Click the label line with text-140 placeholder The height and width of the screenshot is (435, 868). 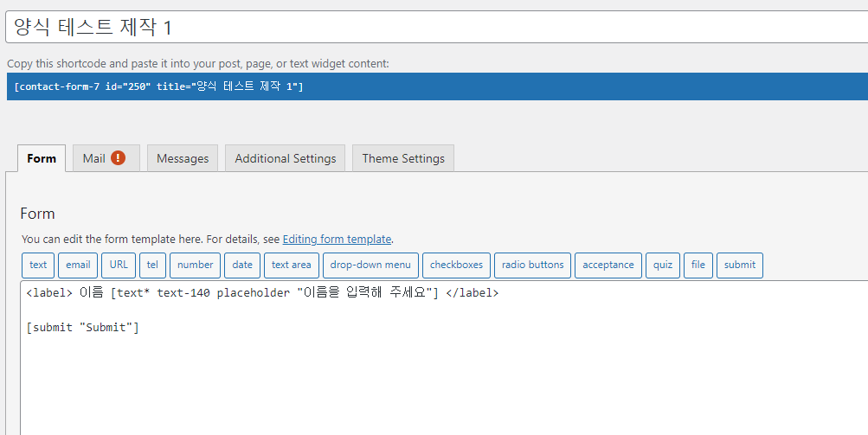pos(262,293)
